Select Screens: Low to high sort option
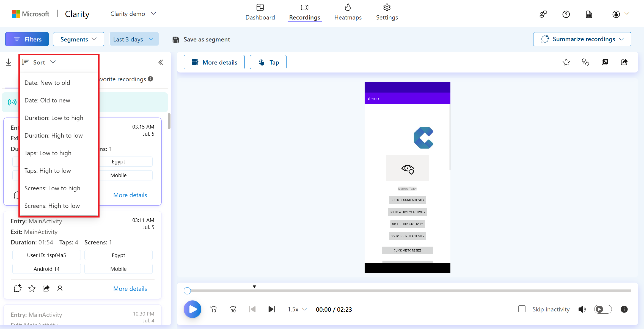The height and width of the screenshot is (329, 644). 52,188
